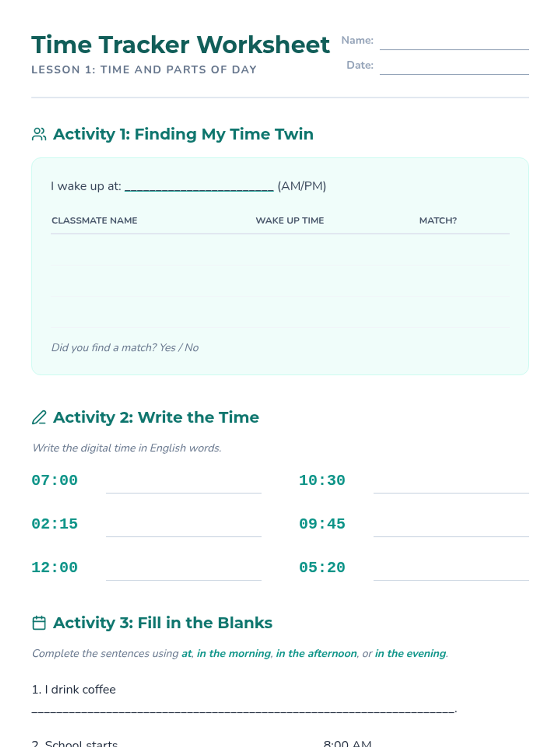
Task: Click the Classmate Name column header
Action: point(94,220)
